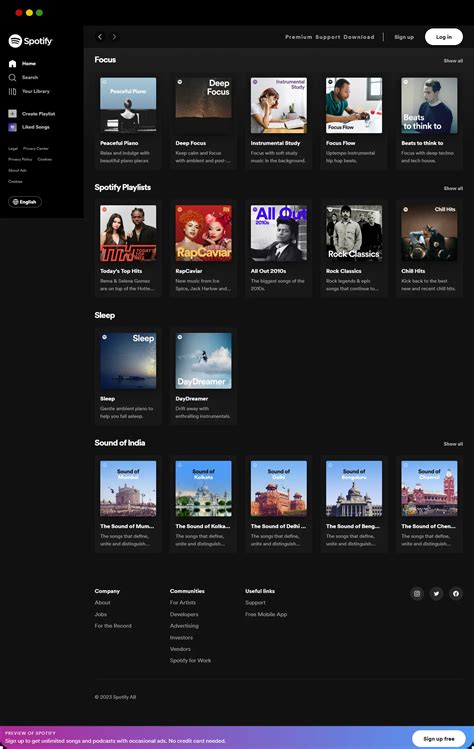Click the Create Playlist plus icon

[x=12, y=114]
